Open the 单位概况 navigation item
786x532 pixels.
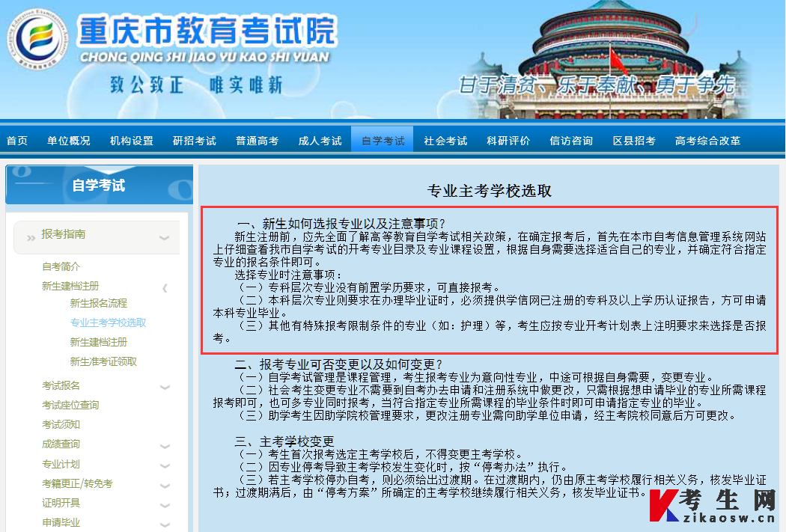69,141
